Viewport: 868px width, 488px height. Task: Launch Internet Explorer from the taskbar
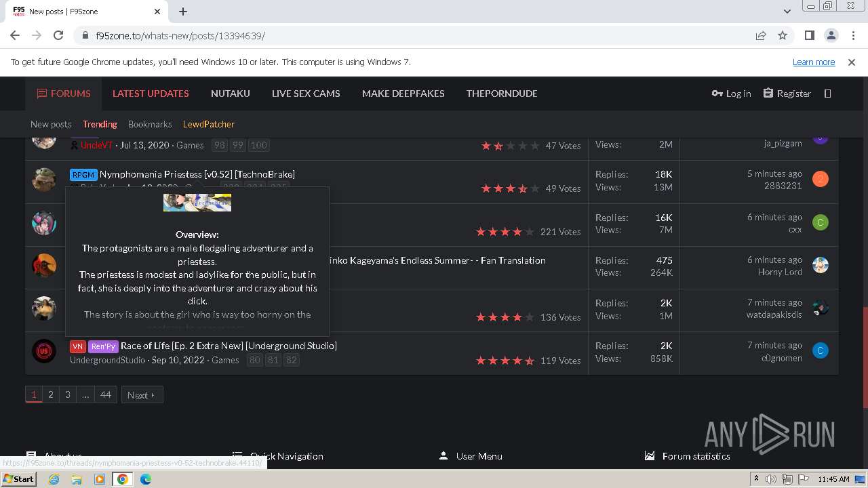pos(54,479)
